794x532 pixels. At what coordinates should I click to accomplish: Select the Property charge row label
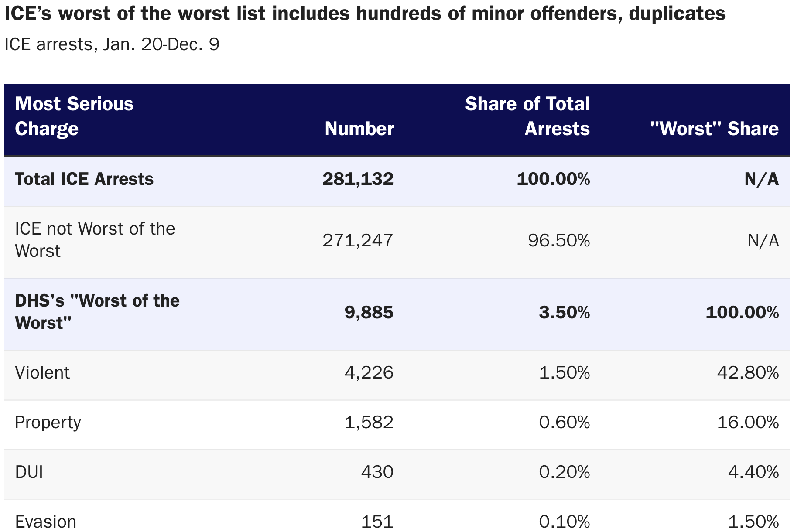(x=48, y=423)
